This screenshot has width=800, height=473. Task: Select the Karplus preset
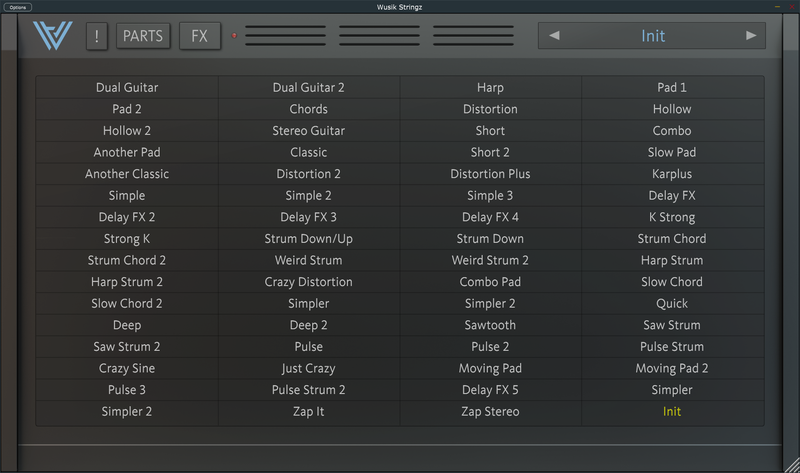pos(672,173)
